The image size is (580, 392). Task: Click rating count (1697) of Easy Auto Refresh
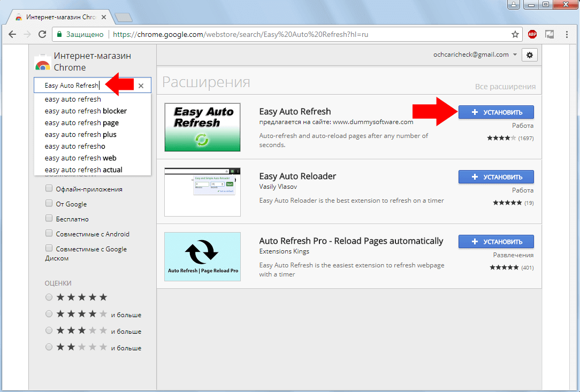[525, 139]
